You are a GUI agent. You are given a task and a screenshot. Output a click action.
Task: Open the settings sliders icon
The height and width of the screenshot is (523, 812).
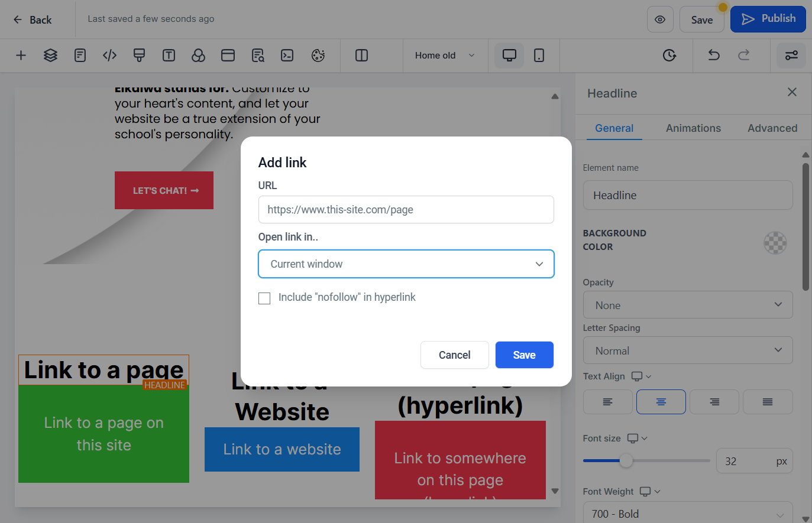click(791, 56)
